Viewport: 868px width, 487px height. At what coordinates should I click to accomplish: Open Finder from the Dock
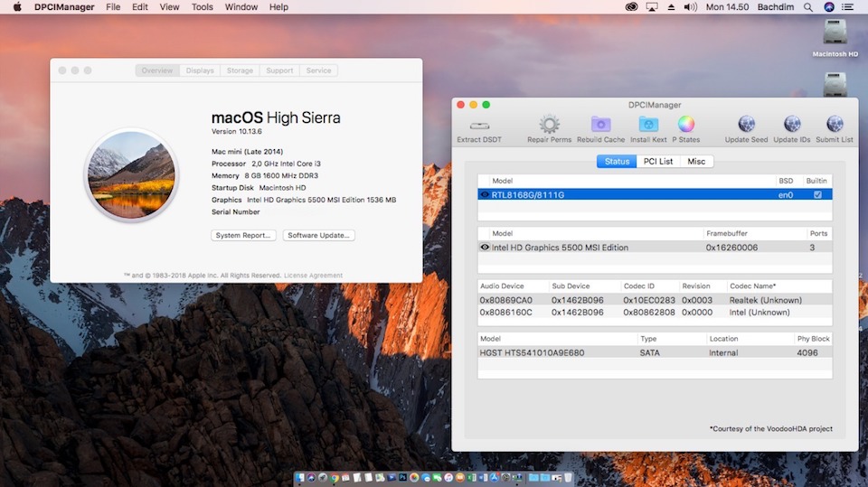tap(299, 478)
